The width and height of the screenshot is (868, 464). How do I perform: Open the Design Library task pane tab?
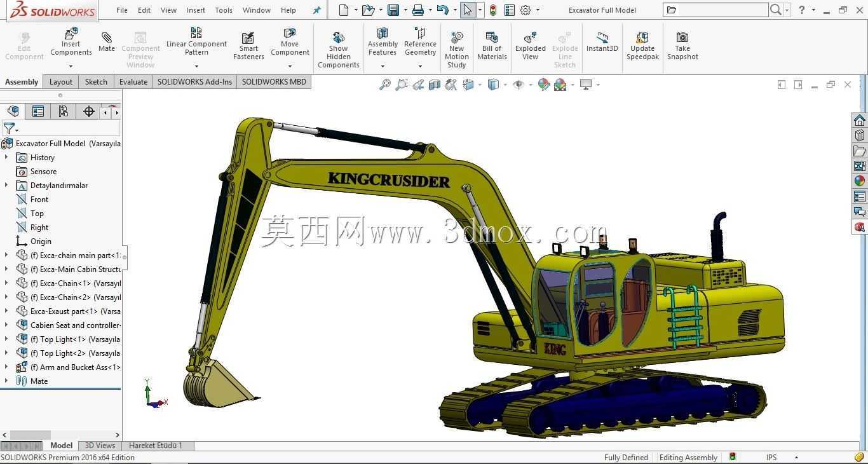tap(860, 135)
